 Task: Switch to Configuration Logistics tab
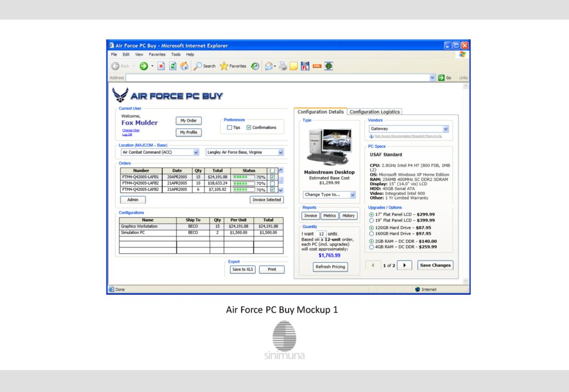pos(375,112)
